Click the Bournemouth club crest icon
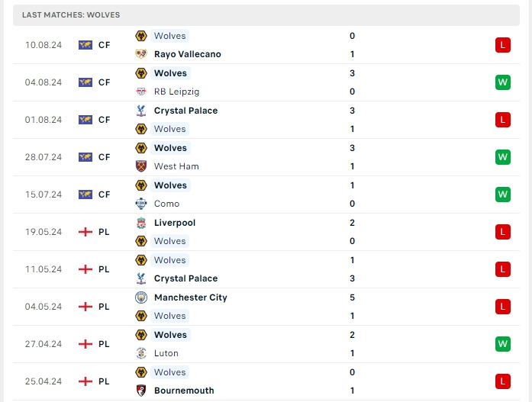Viewport: 532px width, 402px height. pos(140,391)
